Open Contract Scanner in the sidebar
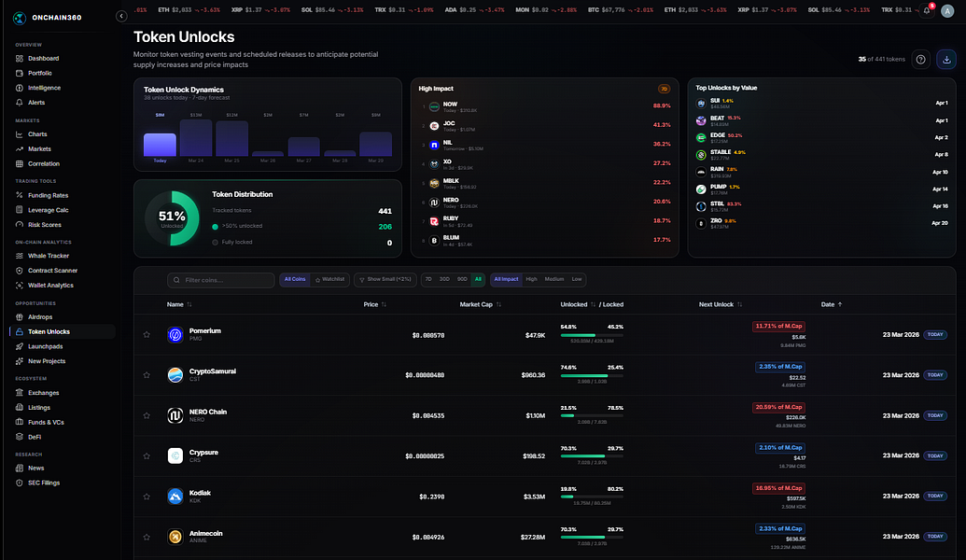966x560 pixels. (63, 271)
